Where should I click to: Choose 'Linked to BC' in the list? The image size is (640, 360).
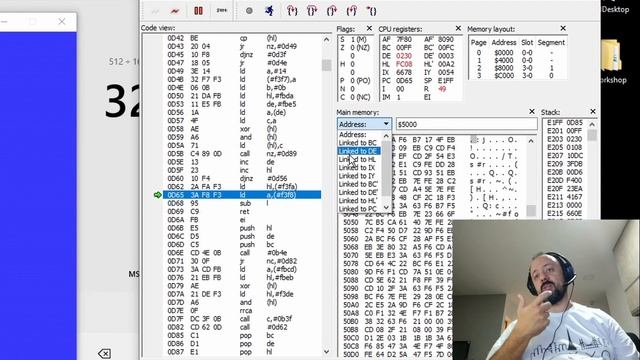click(x=358, y=143)
